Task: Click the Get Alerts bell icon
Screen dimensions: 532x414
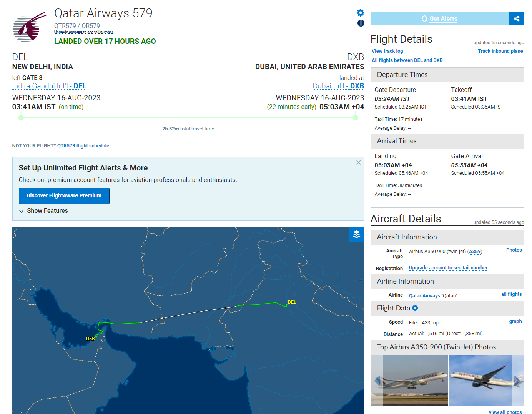Action: 424,18
